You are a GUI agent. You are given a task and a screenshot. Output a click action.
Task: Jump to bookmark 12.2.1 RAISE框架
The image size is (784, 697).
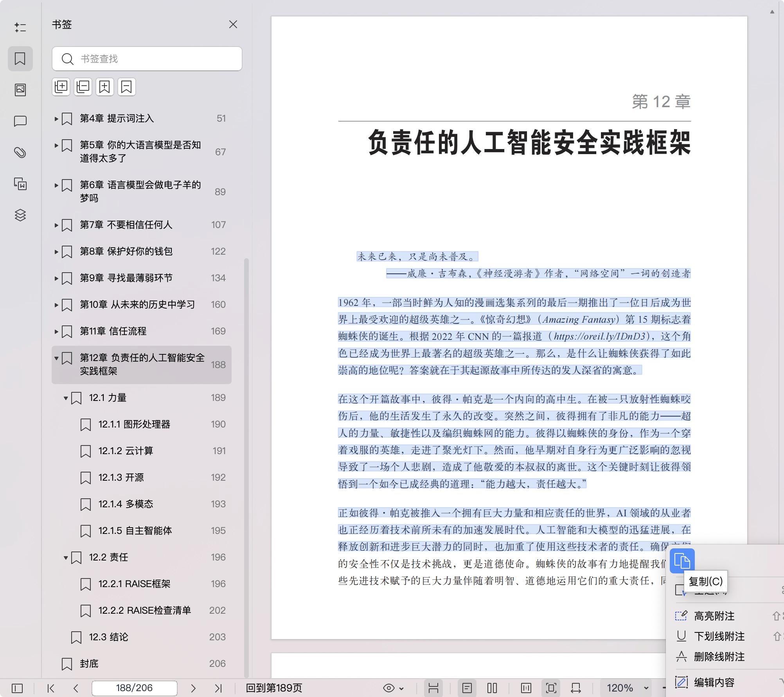(x=134, y=584)
